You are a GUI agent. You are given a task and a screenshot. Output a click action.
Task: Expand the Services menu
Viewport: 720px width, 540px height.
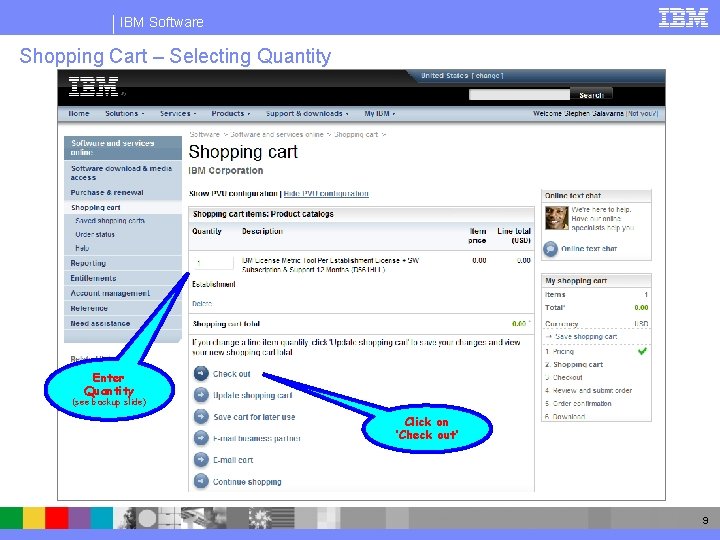(178, 113)
